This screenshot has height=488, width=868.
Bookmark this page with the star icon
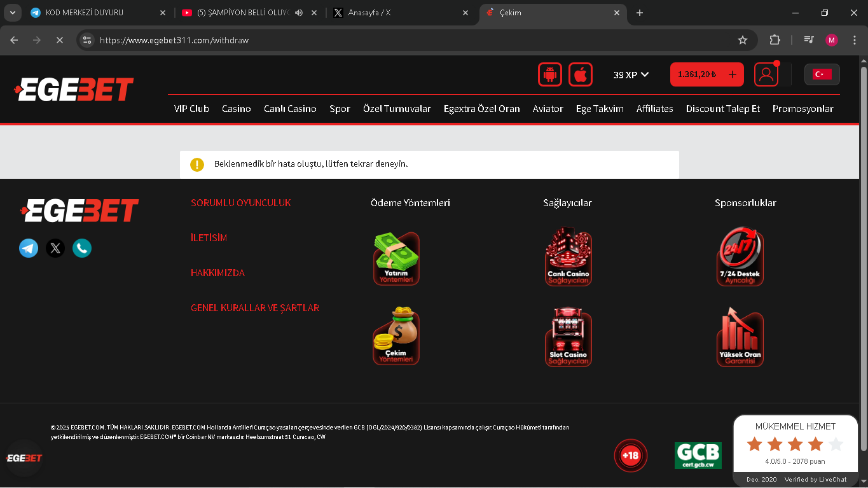[x=742, y=40]
